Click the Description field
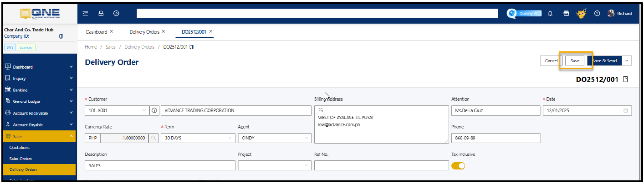644x184 pixels. tap(160, 165)
